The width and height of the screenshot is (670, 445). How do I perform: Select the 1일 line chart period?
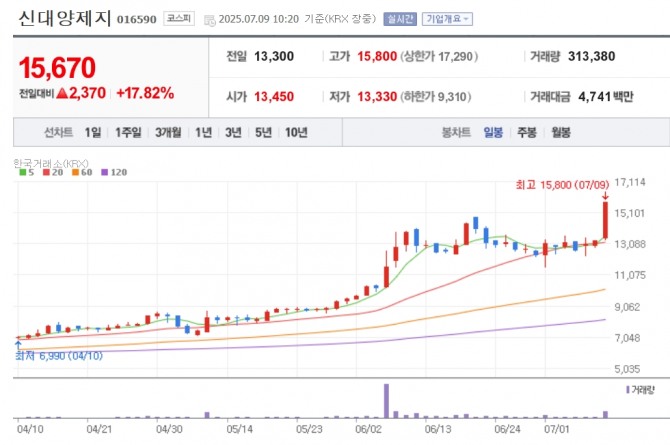point(93,132)
